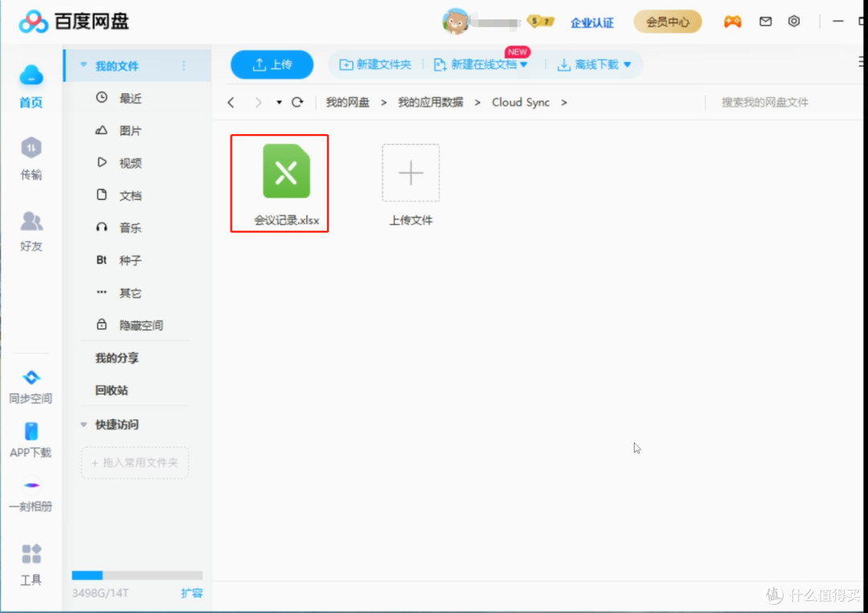Click the storage usage progress bar
This screenshot has height=613, width=868.
pos(137,575)
